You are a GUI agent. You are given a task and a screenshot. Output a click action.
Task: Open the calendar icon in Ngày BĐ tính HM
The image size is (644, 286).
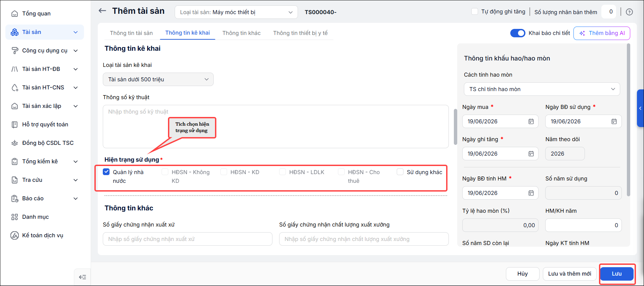(531, 193)
